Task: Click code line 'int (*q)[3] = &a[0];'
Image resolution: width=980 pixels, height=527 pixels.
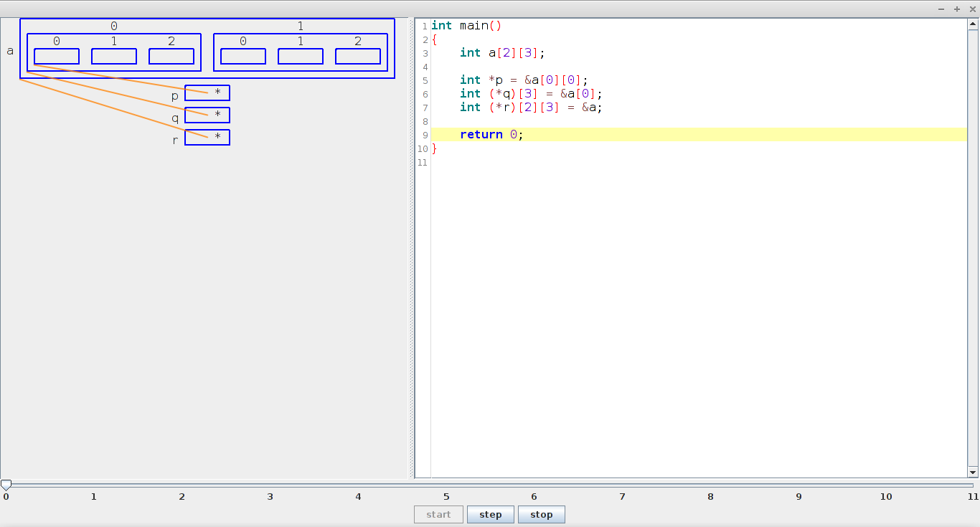Action: [x=531, y=93]
